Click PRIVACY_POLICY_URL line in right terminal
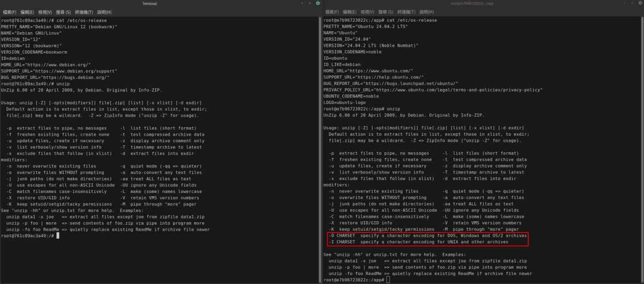Image resolution: width=644 pixels, height=284 pixels. click(433, 90)
